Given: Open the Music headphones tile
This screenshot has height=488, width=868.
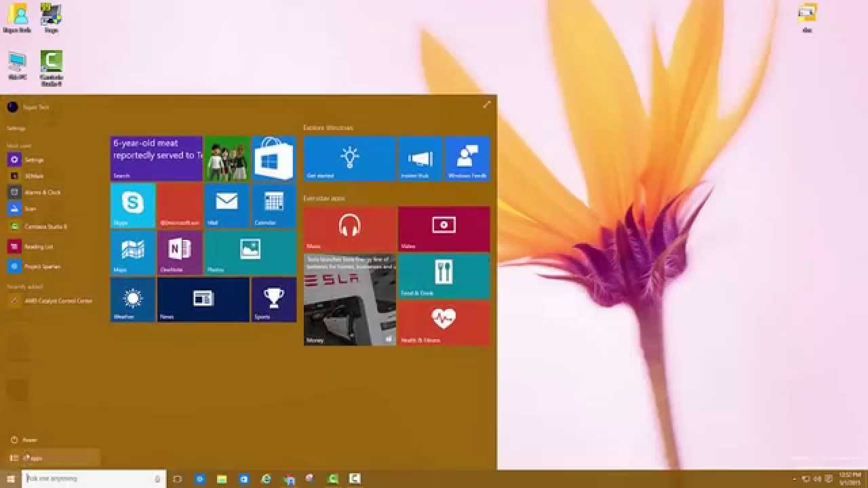Looking at the screenshot, I should click(349, 229).
